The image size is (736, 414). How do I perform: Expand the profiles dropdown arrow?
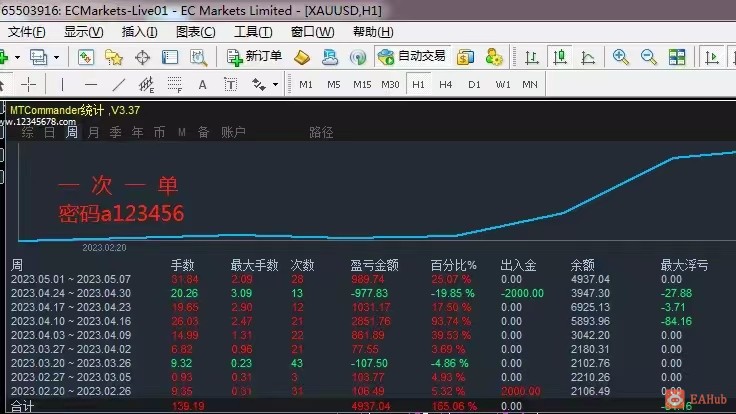click(x=56, y=58)
